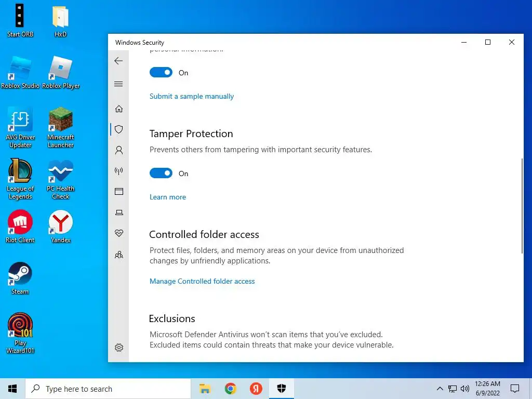Select PC Health Check shortcut
This screenshot has height=399, width=532.
coord(60,179)
